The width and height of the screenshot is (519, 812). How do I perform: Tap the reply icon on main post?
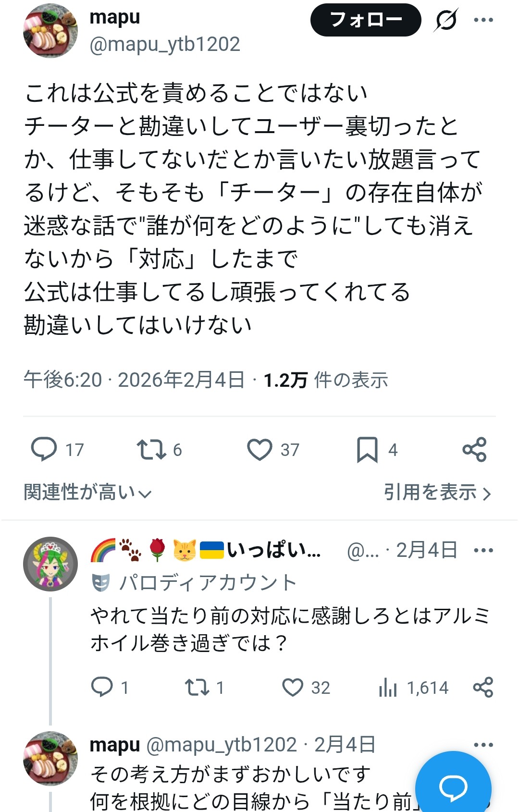[x=44, y=450]
